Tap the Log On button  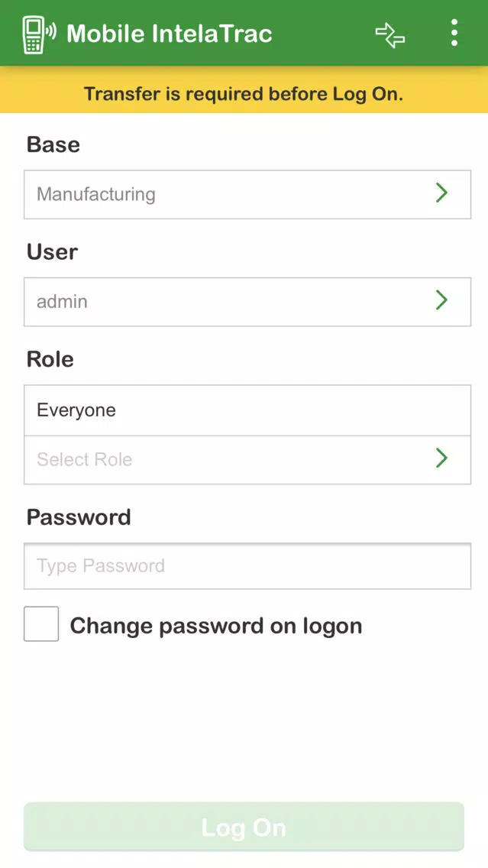tap(244, 827)
